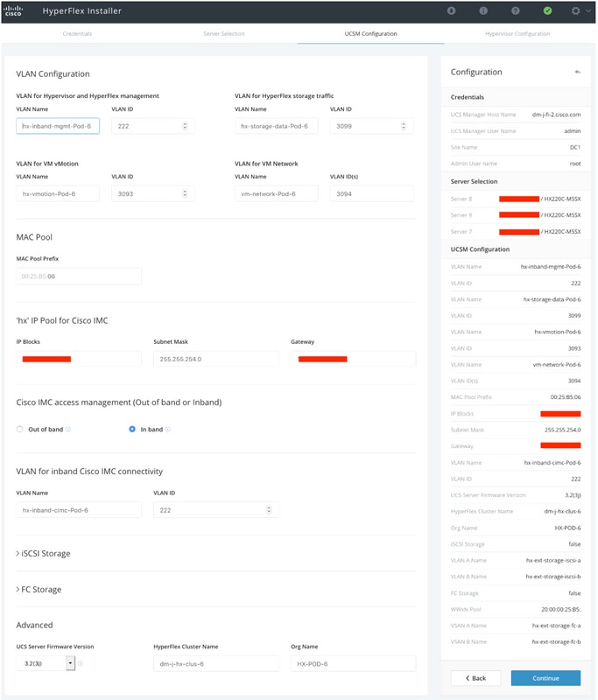Click the green status check icon
Image resolution: width=598 pixels, height=700 pixels.
pos(547,10)
